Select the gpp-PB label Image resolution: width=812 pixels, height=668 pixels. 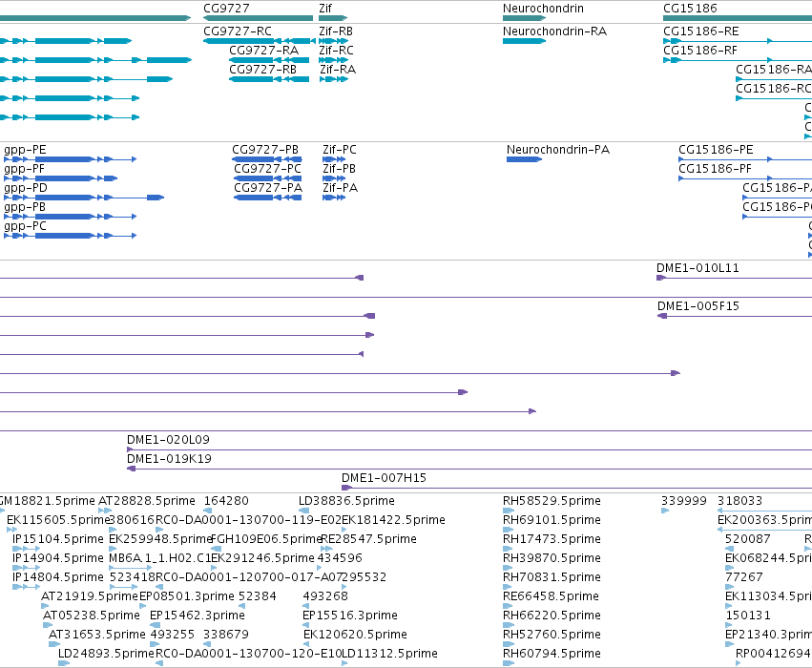[25, 207]
